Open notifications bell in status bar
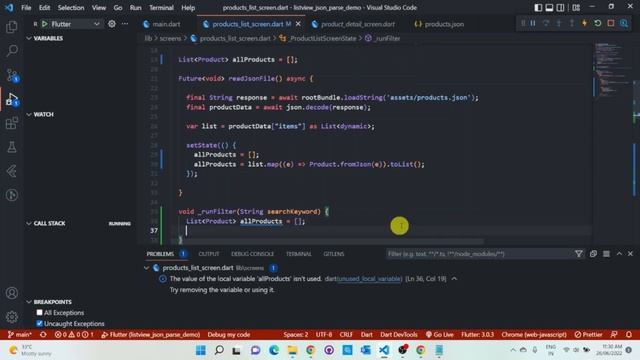Viewport: 640px width, 360px height. coord(629,334)
